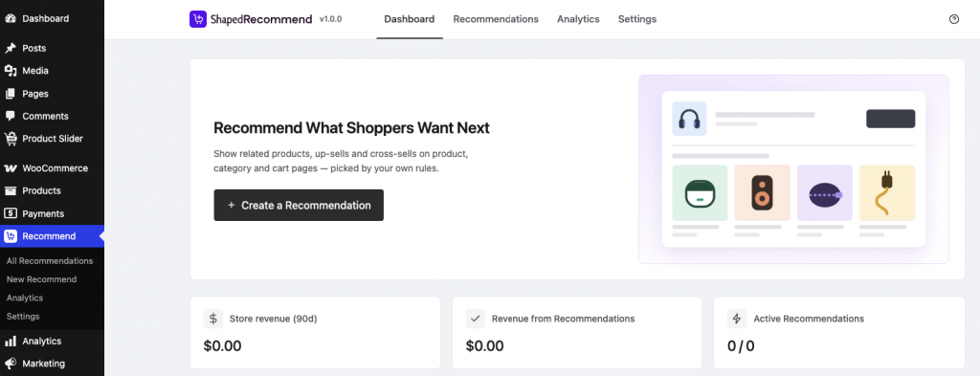Click the ShapedRecommend brand name

pyautogui.click(x=262, y=19)
